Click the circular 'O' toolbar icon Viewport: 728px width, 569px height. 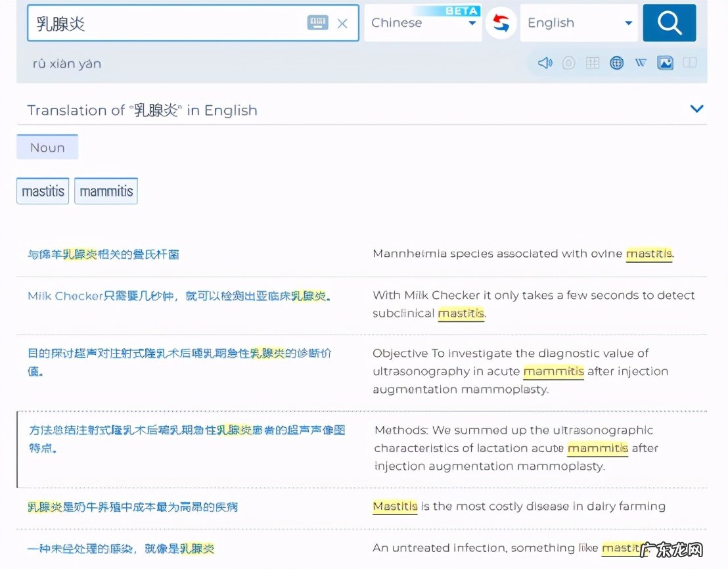(x=568, y=62)
